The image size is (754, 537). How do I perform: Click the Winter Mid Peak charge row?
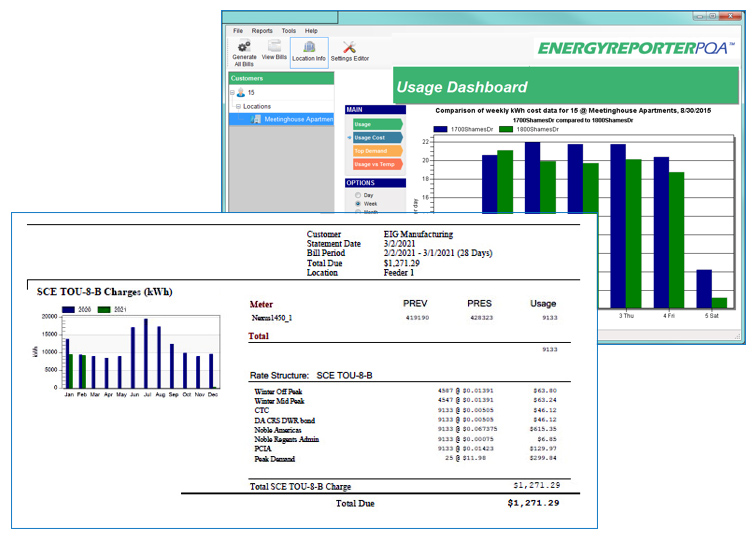405,401
